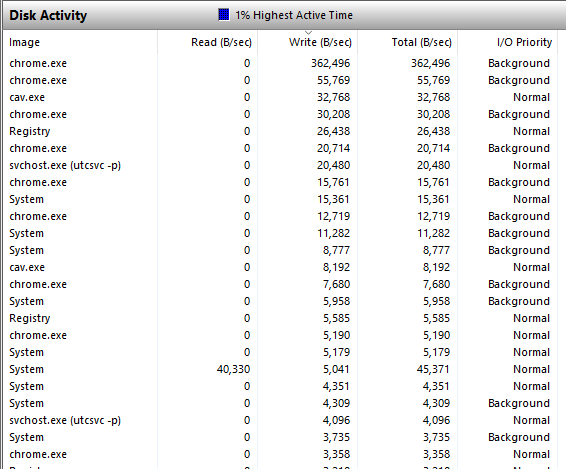
Task: Select chrome.exe row writing 30,208 B/sec
Action: [x=280, y=114]
